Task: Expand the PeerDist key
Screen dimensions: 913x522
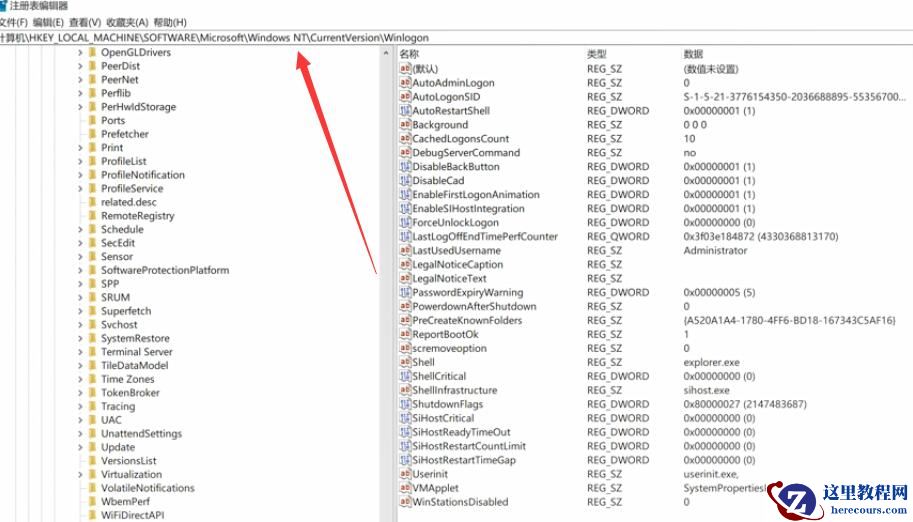Action: 80,66
